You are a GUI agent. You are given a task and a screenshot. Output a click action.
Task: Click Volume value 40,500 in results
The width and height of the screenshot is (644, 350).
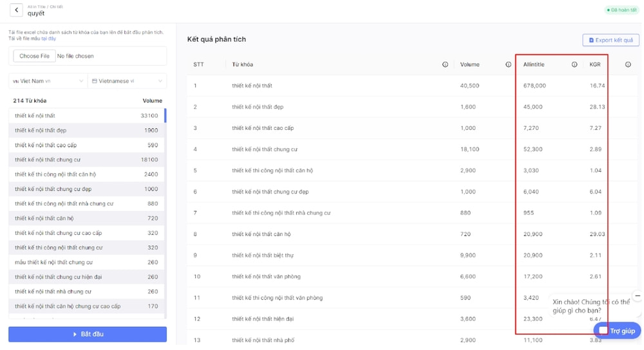click(x=469, y=86)
